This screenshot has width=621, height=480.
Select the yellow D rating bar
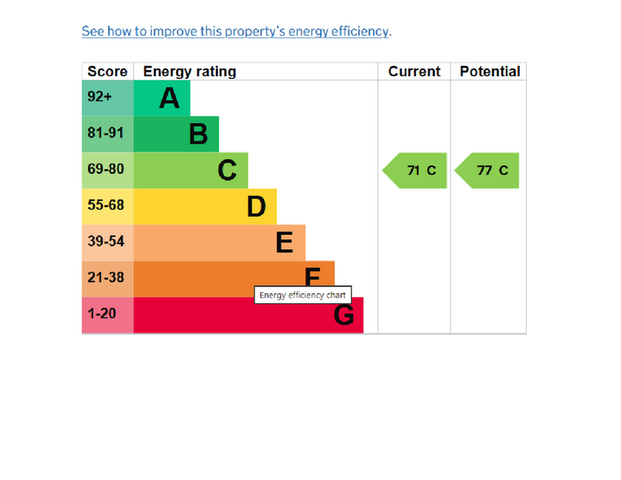(204, 206)
